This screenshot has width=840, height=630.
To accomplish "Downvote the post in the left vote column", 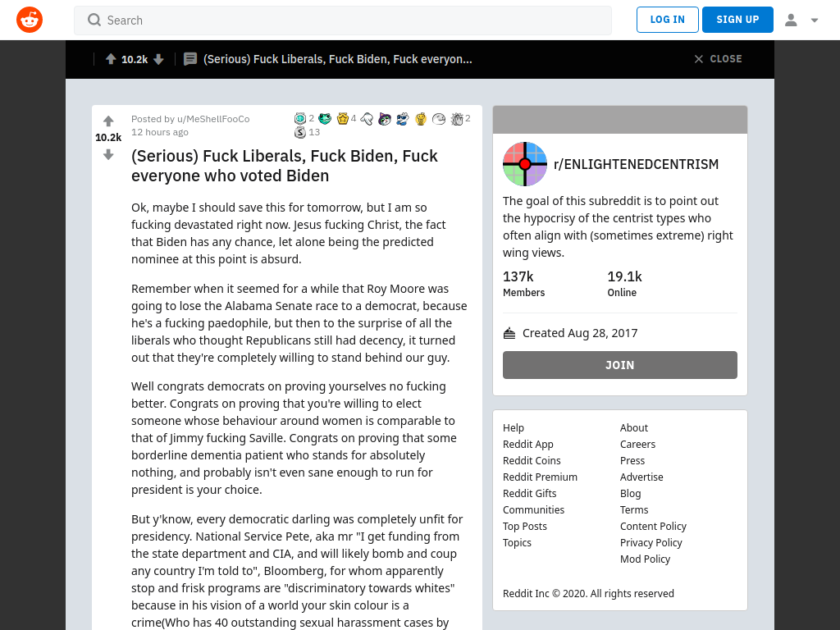I will click(x=108, y=155).
